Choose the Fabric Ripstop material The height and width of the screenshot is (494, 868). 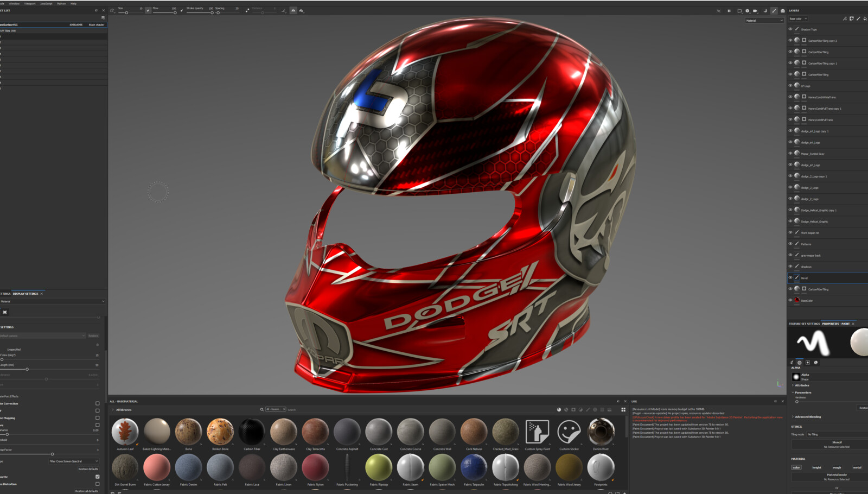(379, 467)
